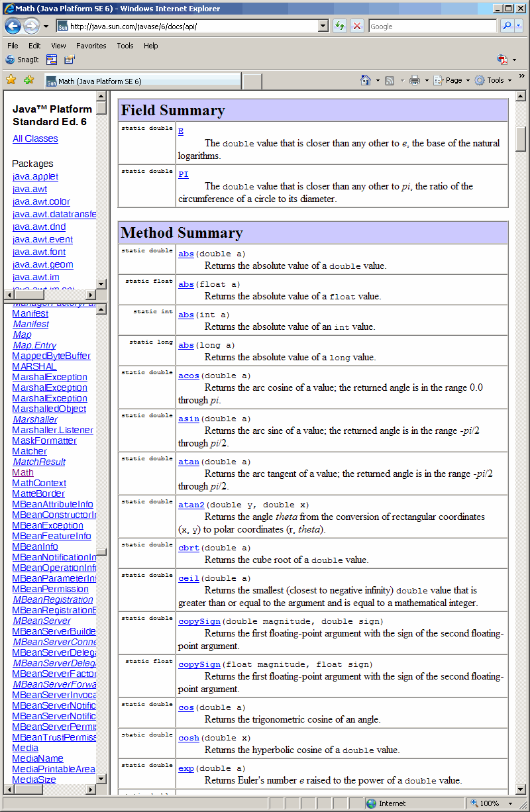Print the Math documentation page

click(x=413, y=79)
